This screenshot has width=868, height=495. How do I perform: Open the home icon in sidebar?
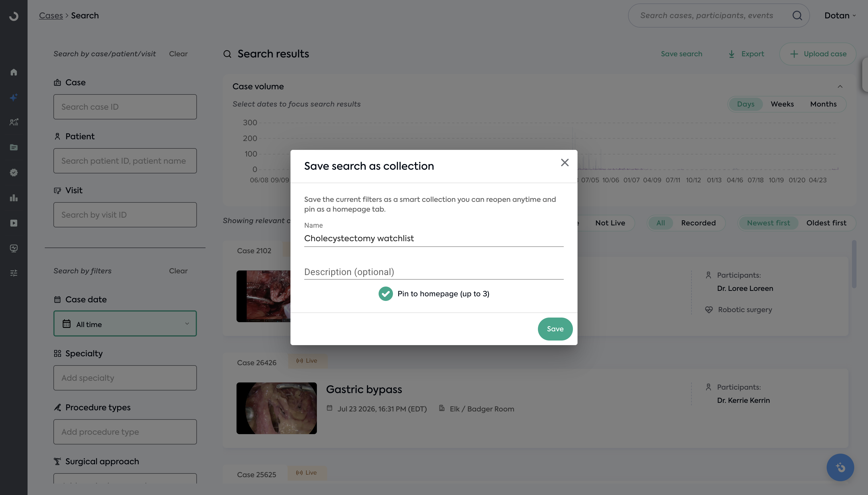coord(13,72)
